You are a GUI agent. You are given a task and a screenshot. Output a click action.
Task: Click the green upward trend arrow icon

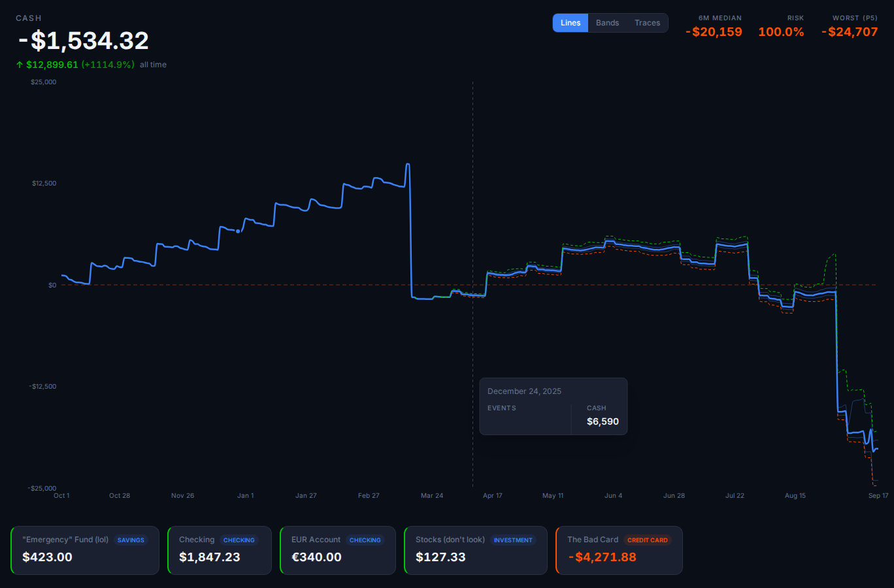click(18, 64)
